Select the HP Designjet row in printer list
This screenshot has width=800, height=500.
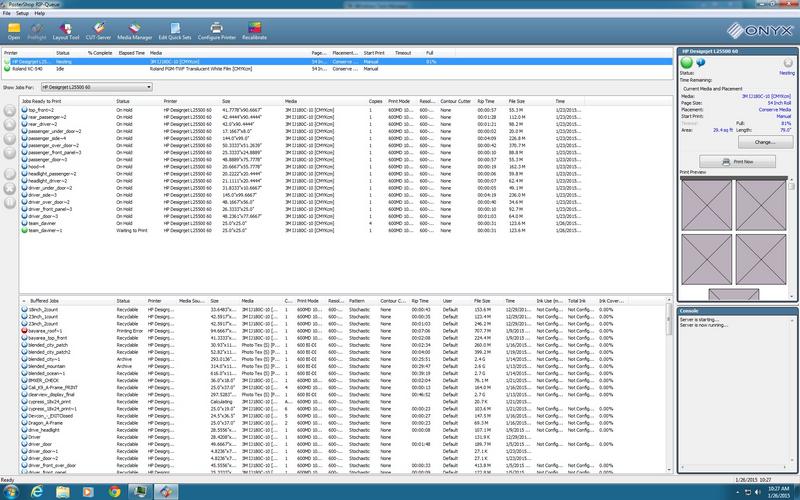click(x=337, y=61)
